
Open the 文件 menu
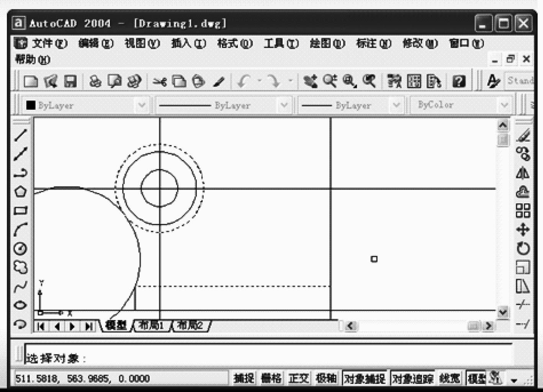[49, 43]
